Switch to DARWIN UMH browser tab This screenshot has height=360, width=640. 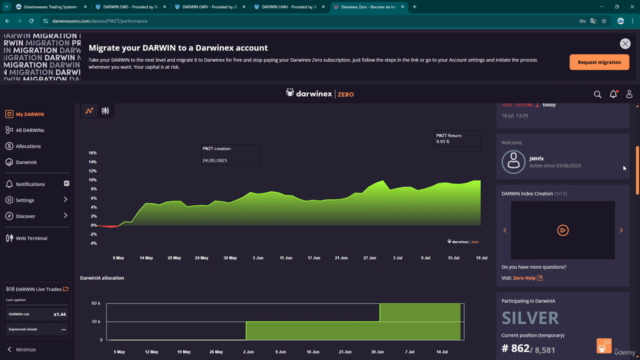(289, 7)
